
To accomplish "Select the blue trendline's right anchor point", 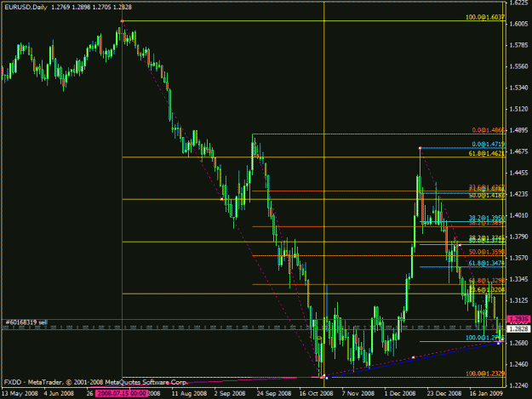I will tap(498, 344).
